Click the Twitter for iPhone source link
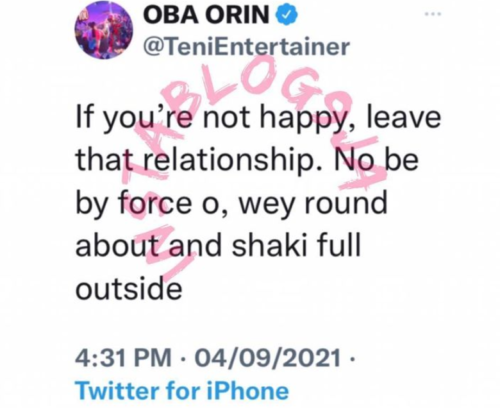The image size is (500, 408). click(x=182, y=390)
